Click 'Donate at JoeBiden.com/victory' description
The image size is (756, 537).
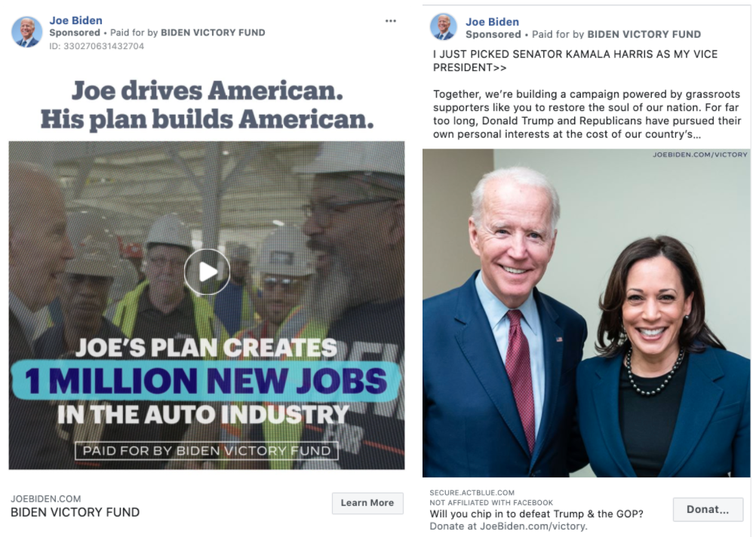pyautogui.click(x=509, y=526)
